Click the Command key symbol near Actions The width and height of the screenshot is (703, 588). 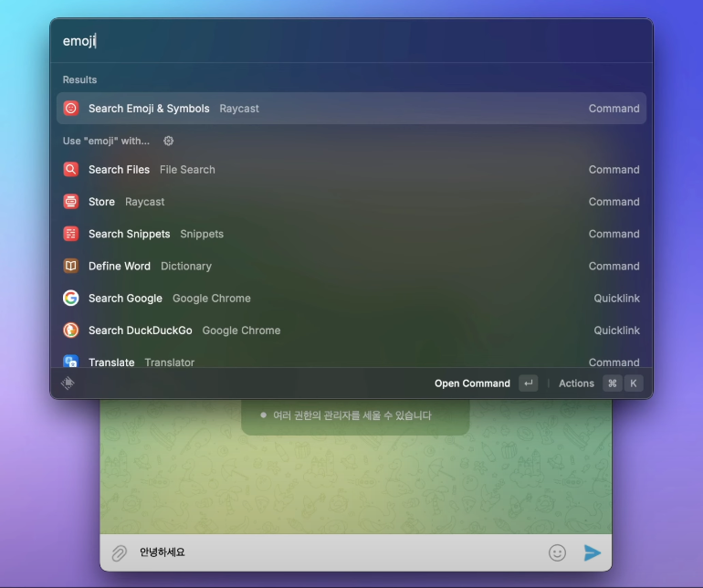click(613, 383)
